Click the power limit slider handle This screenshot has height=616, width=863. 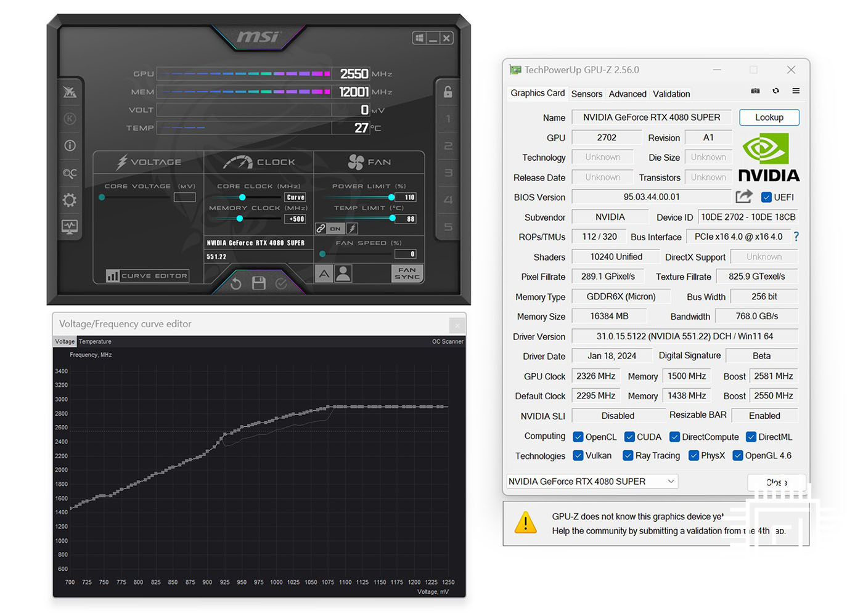coord(391,197)
